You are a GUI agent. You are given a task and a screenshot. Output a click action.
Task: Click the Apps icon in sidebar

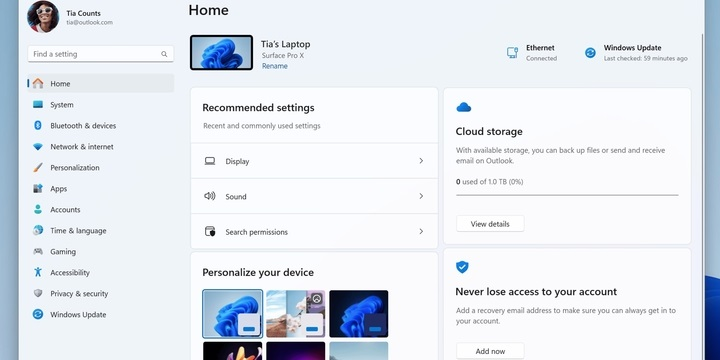pos(38,189)
